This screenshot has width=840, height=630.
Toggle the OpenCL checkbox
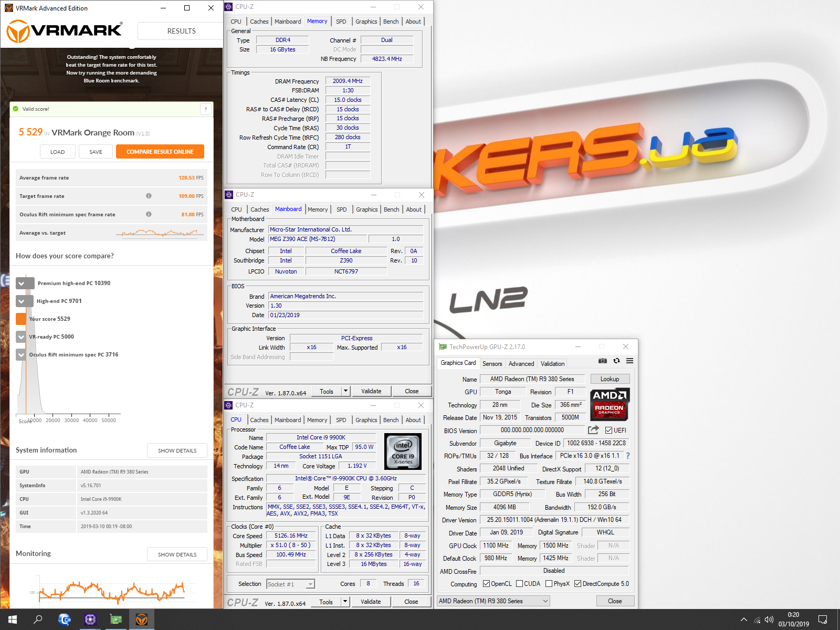point(486,584)
